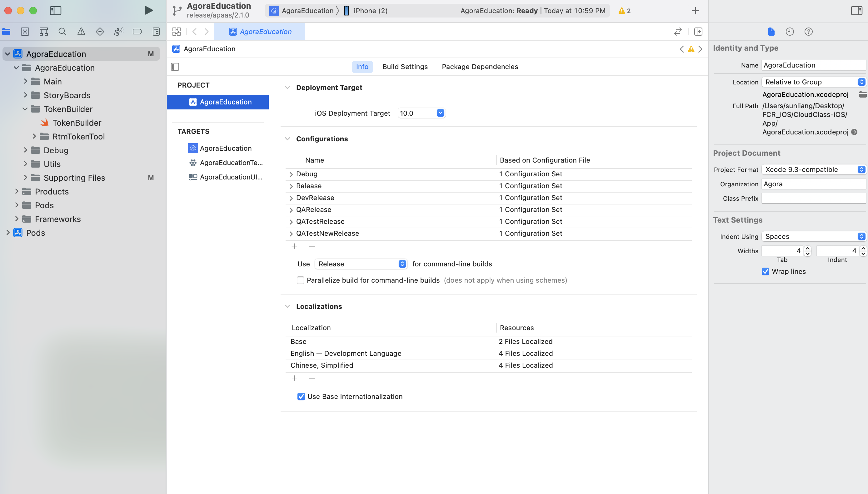Viewport: 868px width, 494px height.
Task: Select the AgoraEducation editor tab
Action: [x=260, y=32]
